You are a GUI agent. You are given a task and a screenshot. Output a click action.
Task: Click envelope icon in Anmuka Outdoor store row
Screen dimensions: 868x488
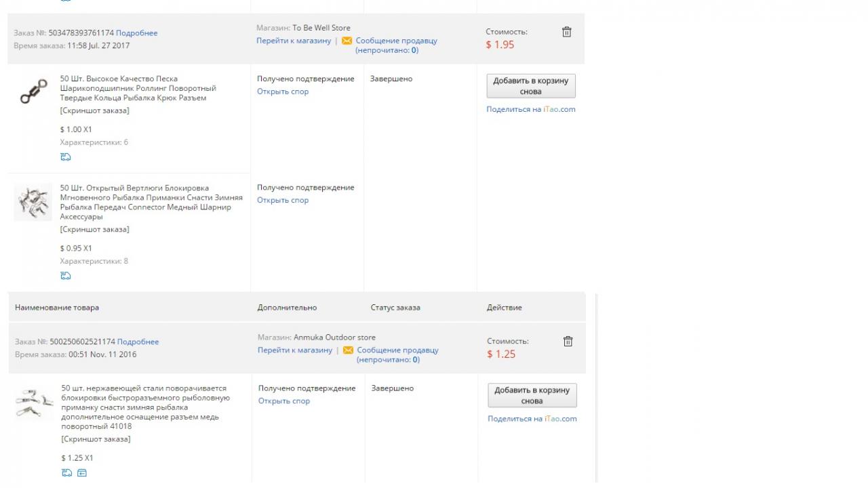click(349, 350)
